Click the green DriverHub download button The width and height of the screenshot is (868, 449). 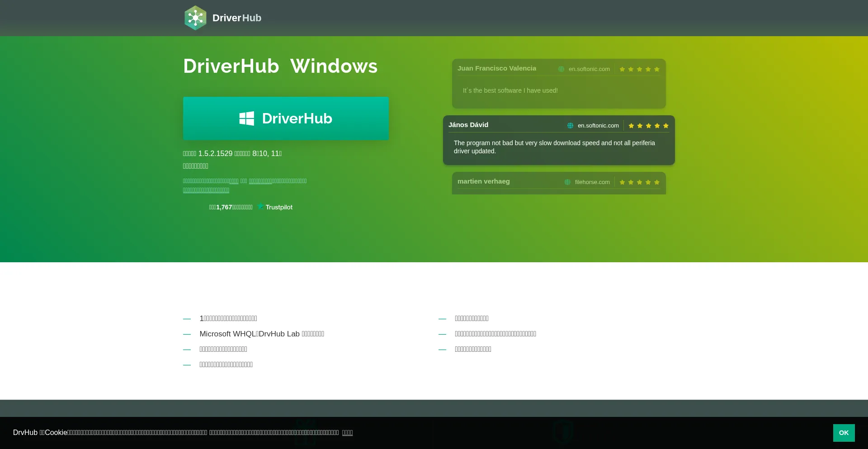[x=286, y=118]
